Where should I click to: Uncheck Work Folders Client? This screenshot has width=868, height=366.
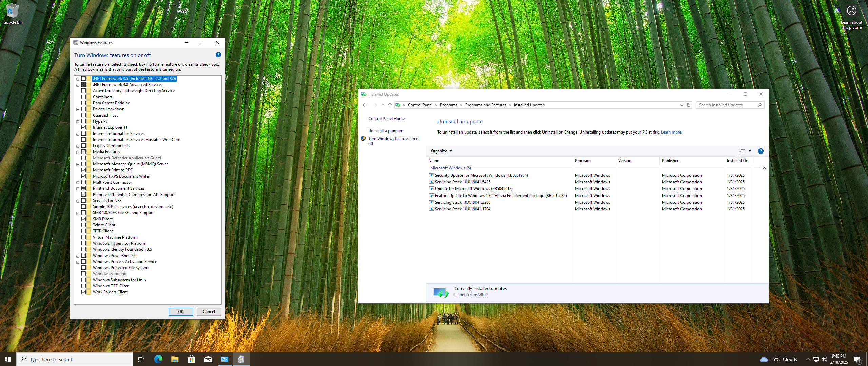(83, 292)
